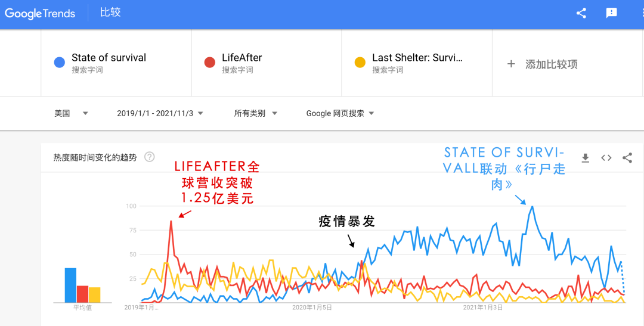Click the red LifeAfter color dot

click(x=209, y=63)
